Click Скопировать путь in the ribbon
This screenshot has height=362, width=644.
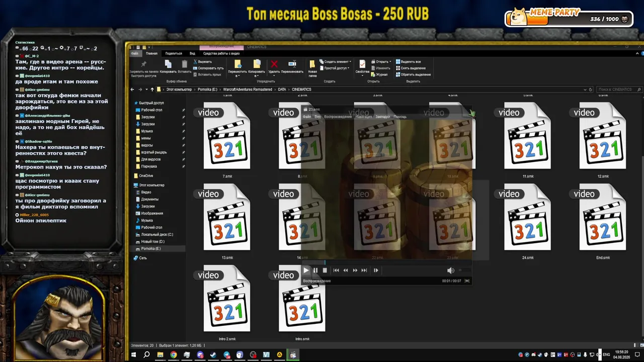208,68
